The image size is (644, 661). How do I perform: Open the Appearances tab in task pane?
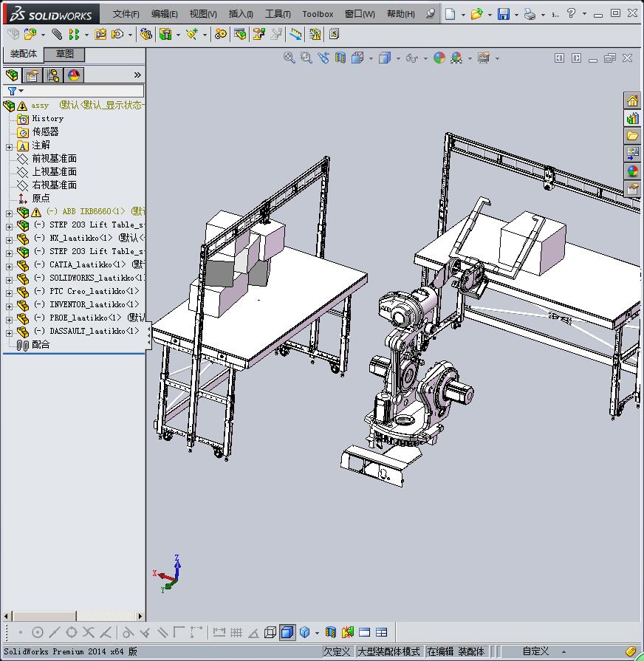coord(633,171)
